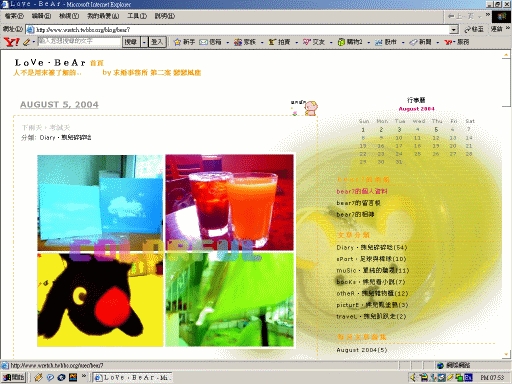512x384 pixels.
Task: Click the volume speaker tray icon
Action: point(413,377)
